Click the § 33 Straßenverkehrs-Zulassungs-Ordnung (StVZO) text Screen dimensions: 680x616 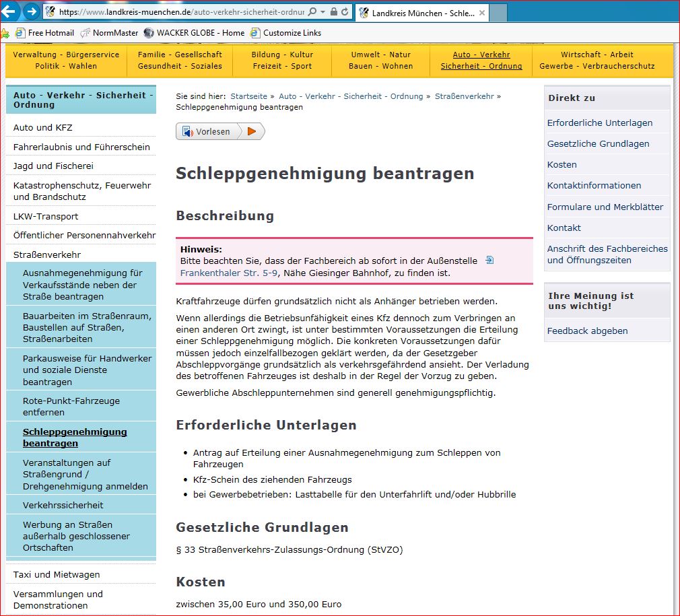point(290,549)
